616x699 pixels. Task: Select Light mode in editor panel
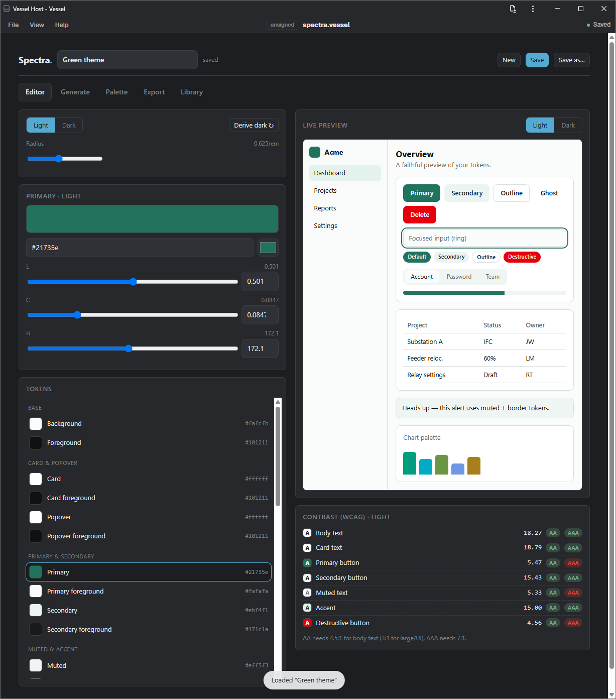pyautogui.click(x=41, y=125)
